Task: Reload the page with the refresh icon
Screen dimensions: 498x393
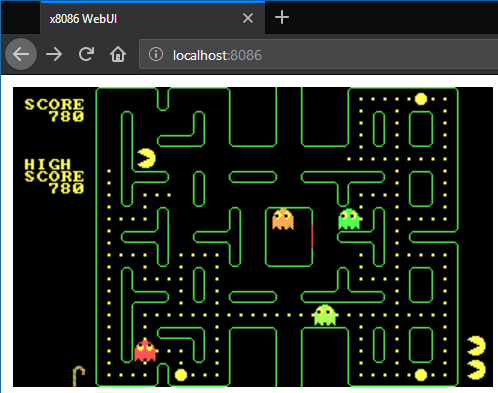Action: [86, 54]
